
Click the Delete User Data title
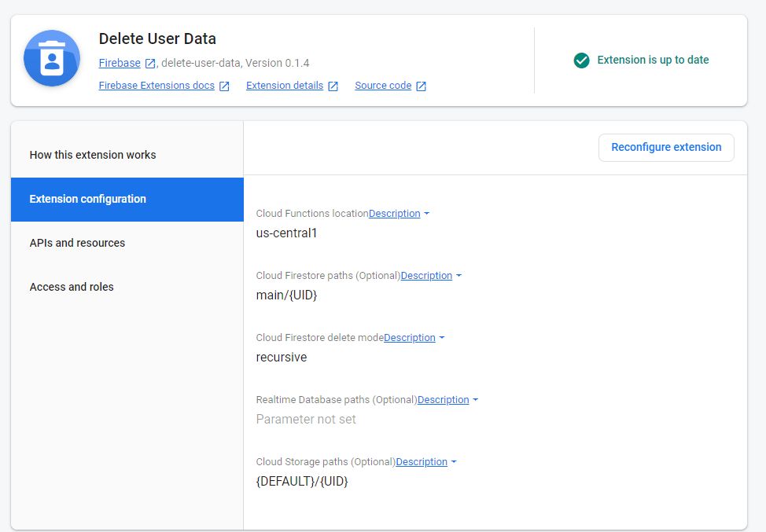(157, 39)
